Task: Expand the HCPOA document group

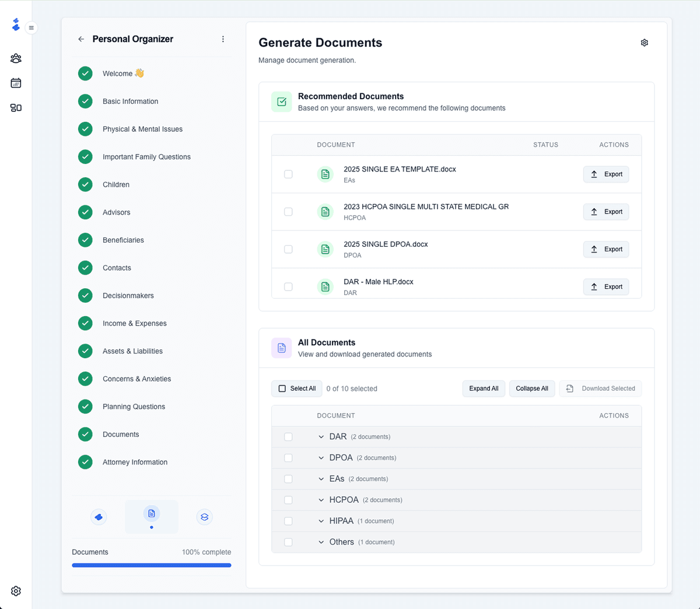Action: (321, 500)
